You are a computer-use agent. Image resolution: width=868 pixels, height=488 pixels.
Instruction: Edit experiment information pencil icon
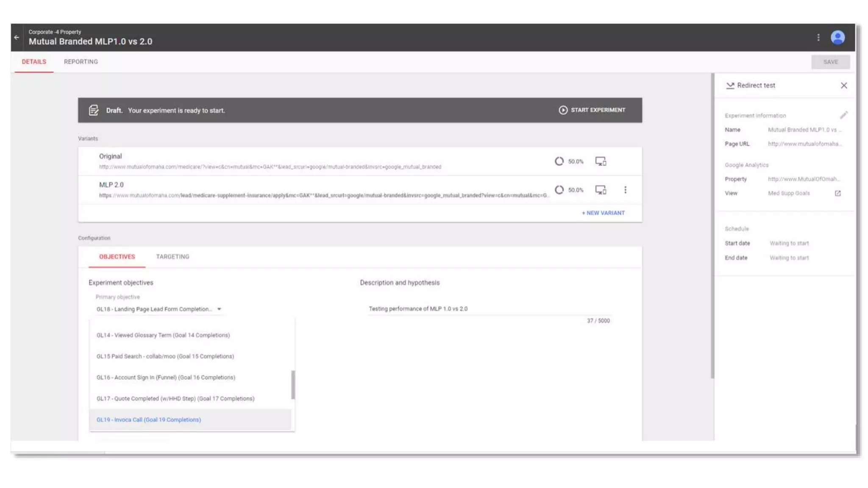point(843,115)
